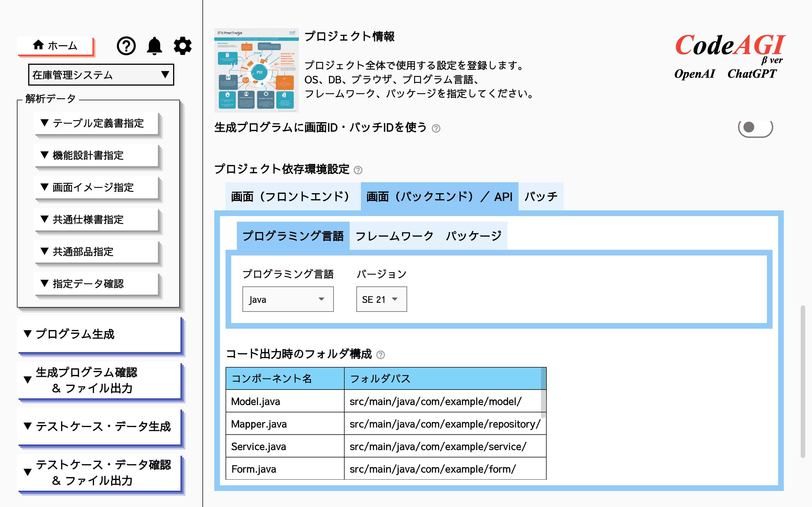Click help icon beside コード出力時のフォルダ構成
The height and width of the screenshot is (507, 812).
tap(381, 355)
